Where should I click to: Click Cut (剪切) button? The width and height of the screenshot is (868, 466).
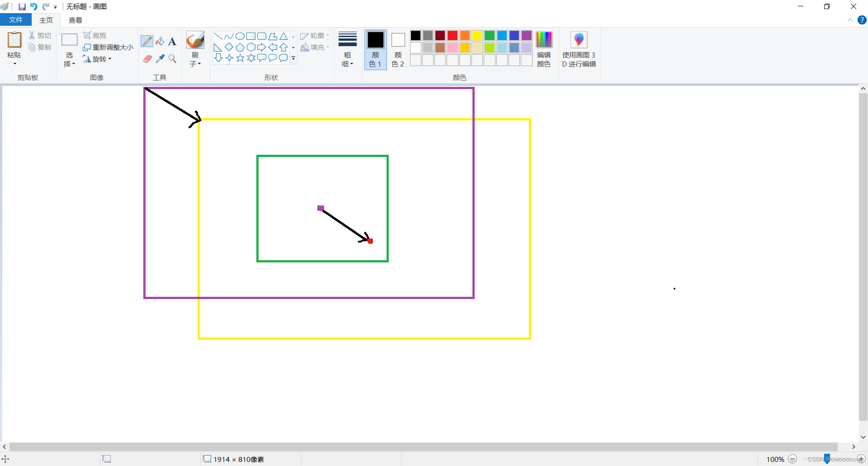(40, 35)
